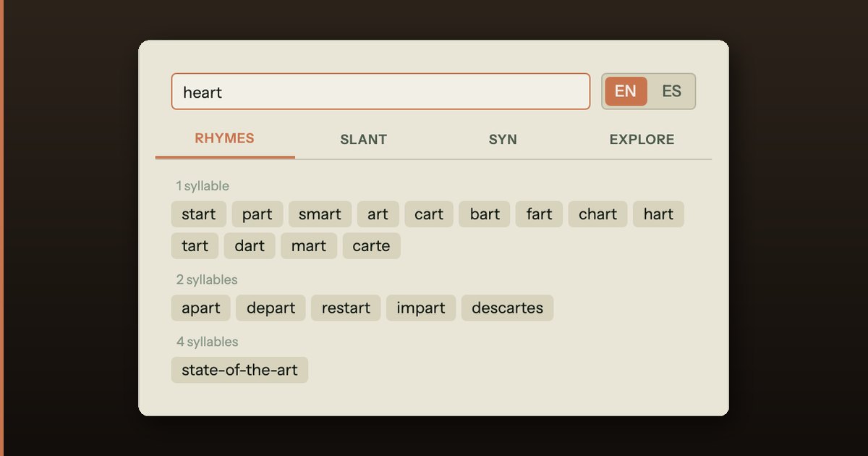Click the "2 syllables" group label
The height and width of the screenshot is (456, 868).
point(207,279)
